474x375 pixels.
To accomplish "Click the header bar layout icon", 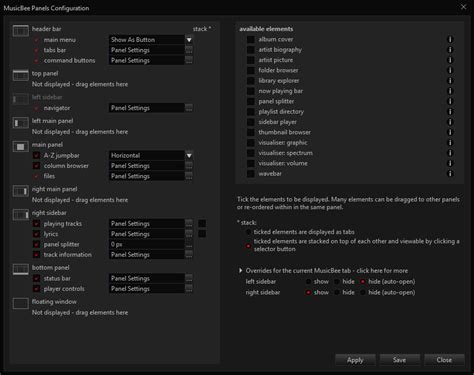I will [x=21, y=31].
